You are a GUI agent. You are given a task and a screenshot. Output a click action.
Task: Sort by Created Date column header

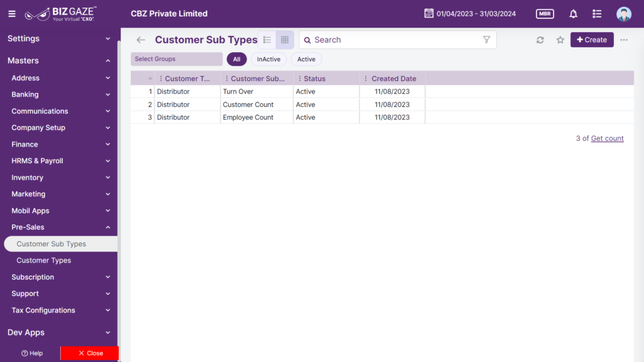point(394,79)
